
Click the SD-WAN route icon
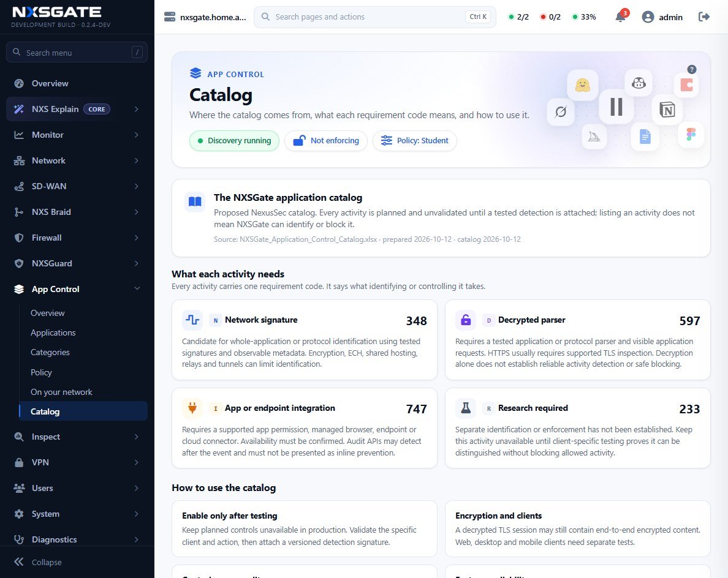pyautogui.click(x=19, y=187)
